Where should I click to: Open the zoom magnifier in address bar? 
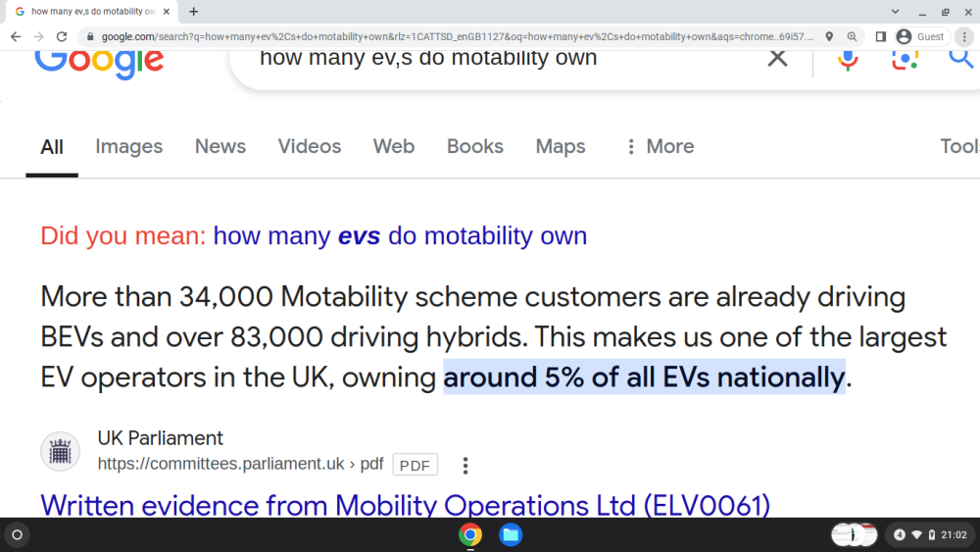click(x=852, y=37)
